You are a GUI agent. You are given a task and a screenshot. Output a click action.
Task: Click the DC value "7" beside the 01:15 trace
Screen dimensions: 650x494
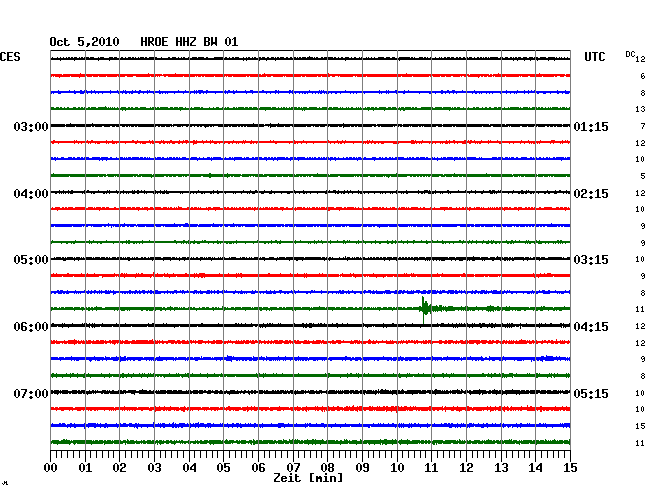(643, 126)
